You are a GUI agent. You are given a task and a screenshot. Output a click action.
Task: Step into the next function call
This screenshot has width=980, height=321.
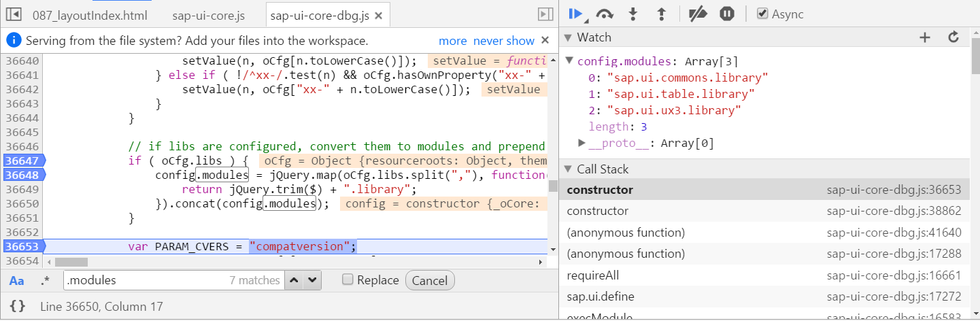(632, 14)
